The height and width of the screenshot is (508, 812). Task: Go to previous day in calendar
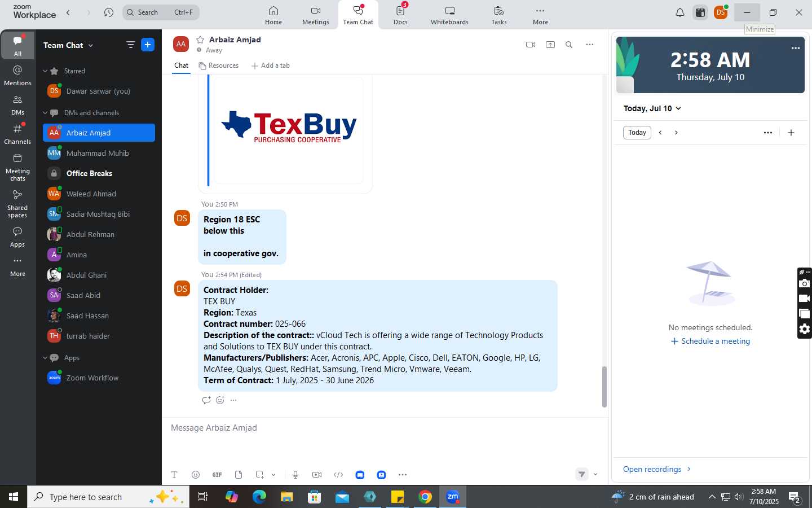pyautogui.click(x=660, y=133)
